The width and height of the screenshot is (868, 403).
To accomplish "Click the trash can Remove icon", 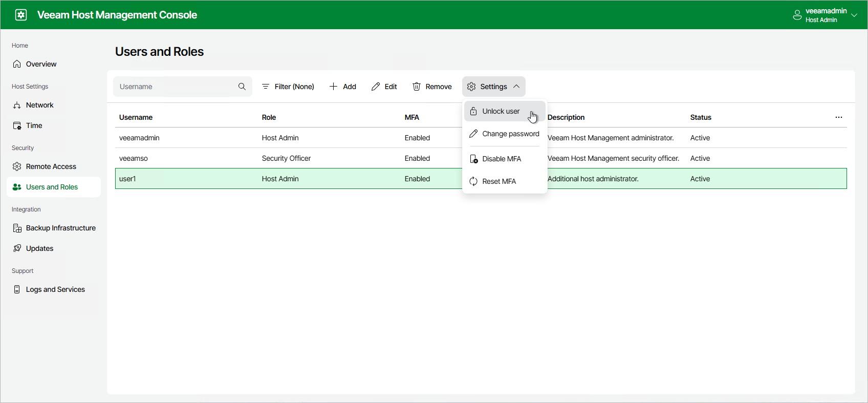I will (417, 87).
